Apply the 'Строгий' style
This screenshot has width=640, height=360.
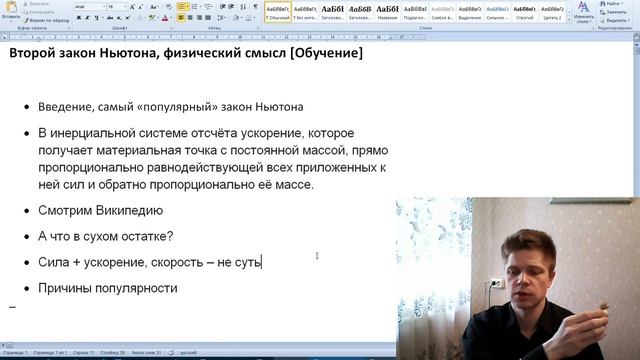[524, 12]
